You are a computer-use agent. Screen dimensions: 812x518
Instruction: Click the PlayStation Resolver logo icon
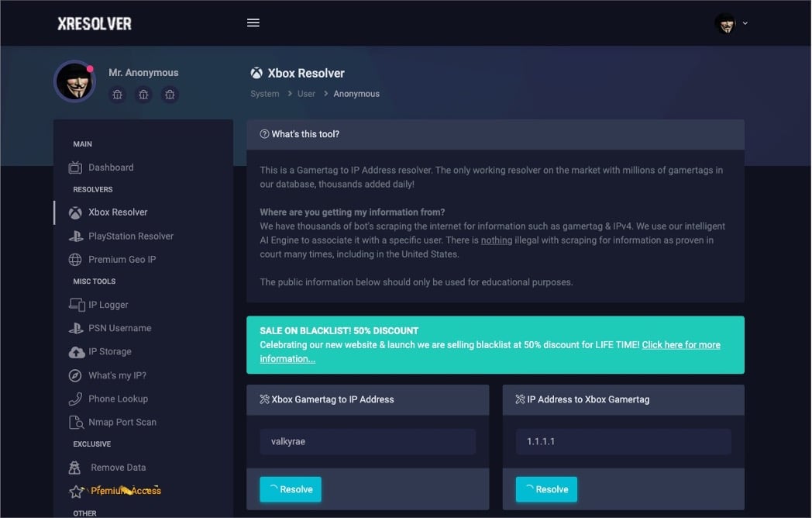point(76,237)
